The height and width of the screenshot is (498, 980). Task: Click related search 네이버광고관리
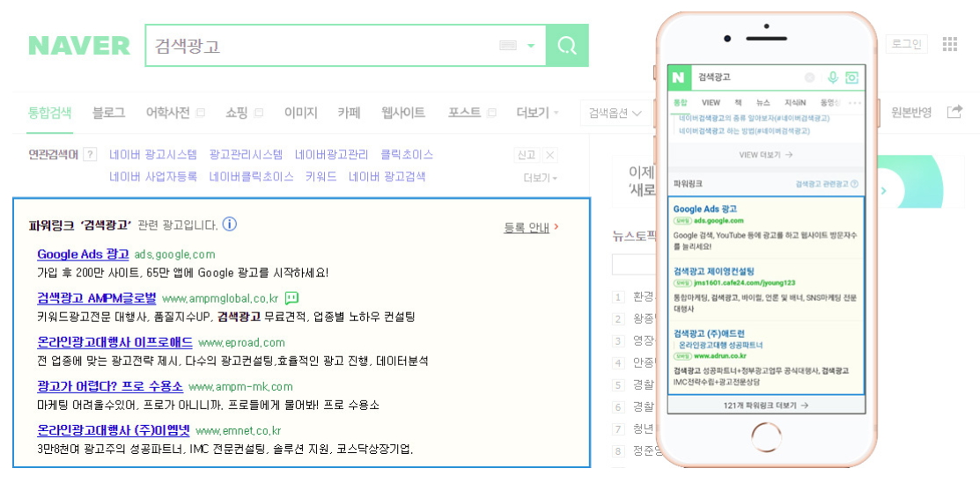331,154
